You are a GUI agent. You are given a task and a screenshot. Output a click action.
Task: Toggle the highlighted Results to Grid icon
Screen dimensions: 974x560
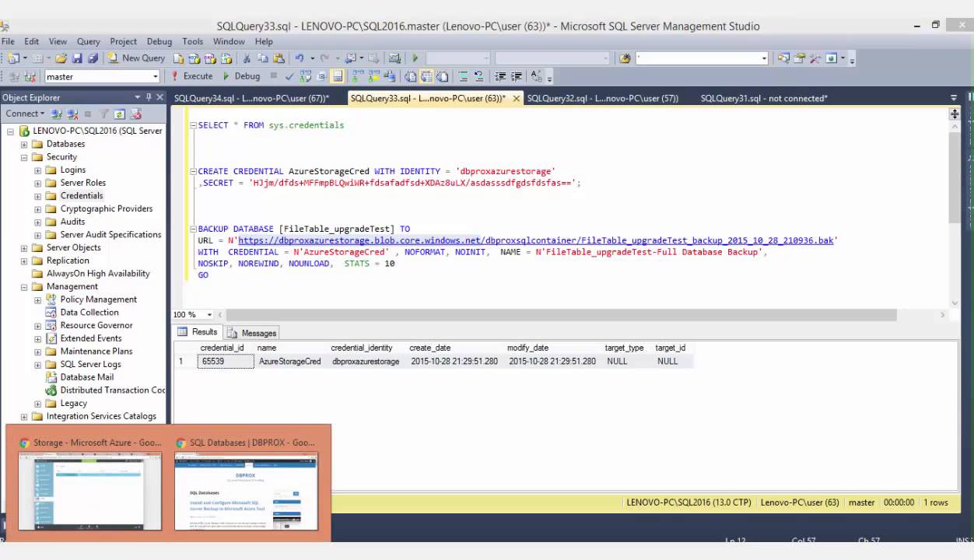[x=426, y=76]
